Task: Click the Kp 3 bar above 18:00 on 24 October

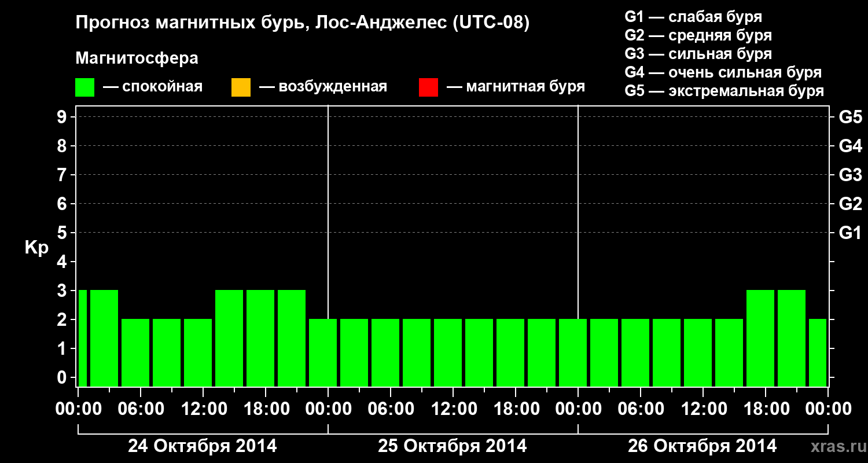Action: [x=260, y=338]
